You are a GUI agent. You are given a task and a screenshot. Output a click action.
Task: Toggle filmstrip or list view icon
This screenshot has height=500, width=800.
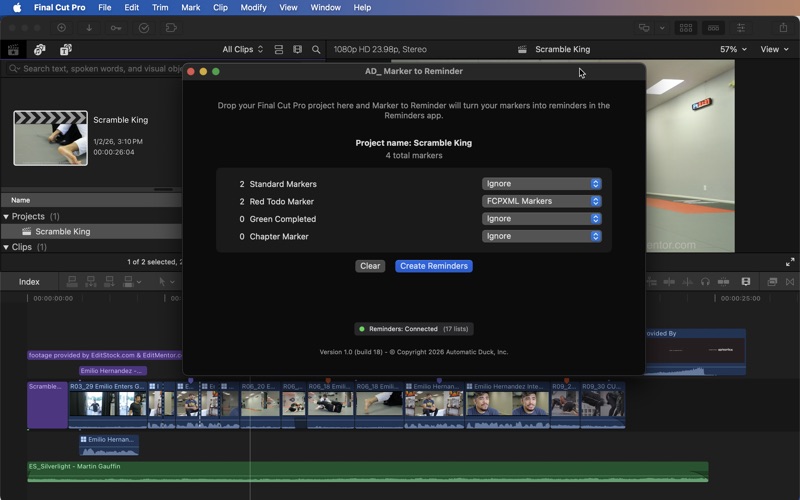(x=297, y=49)
